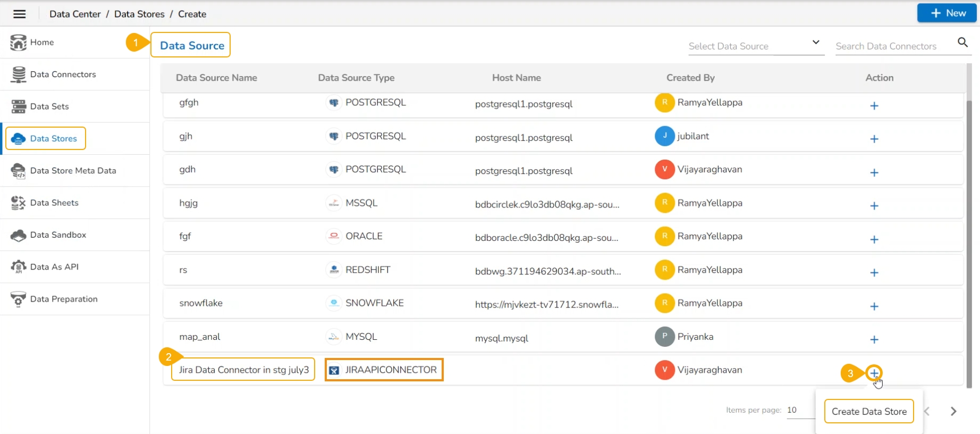
Task: Open the hamburger menu icon
Action: [19, 14]
